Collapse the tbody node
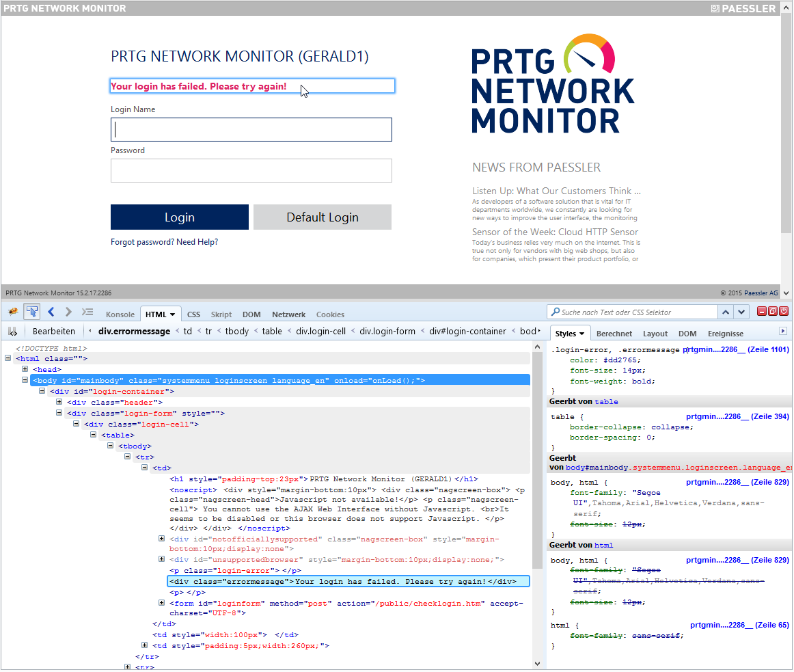This screenshot has width=794, height=672. [111, 446]
